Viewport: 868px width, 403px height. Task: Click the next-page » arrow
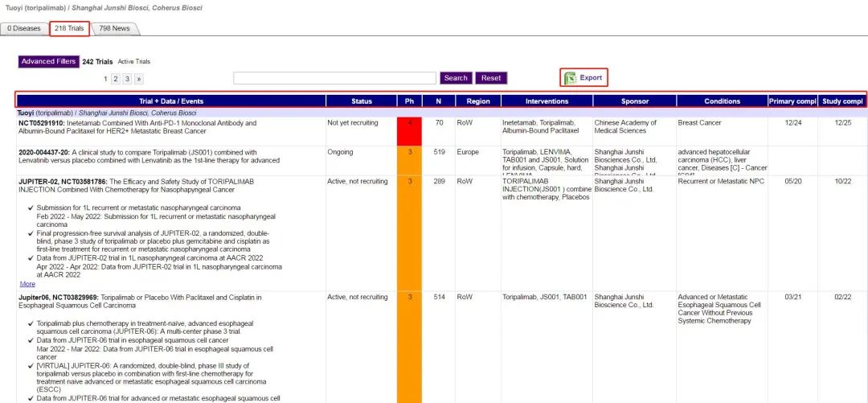[x=138, y=79]
